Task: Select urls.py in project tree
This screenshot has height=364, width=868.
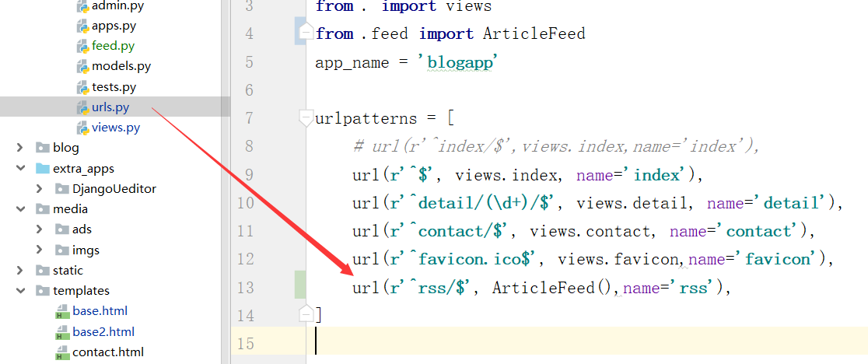Action: click(x=110, y=107)
